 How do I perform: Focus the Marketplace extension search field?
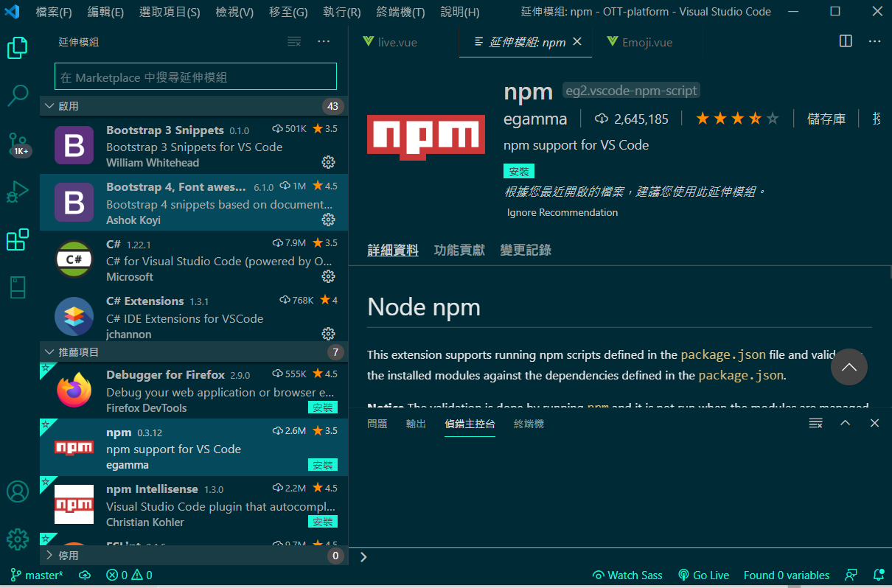pyautogui.click(x=195, y=77)
